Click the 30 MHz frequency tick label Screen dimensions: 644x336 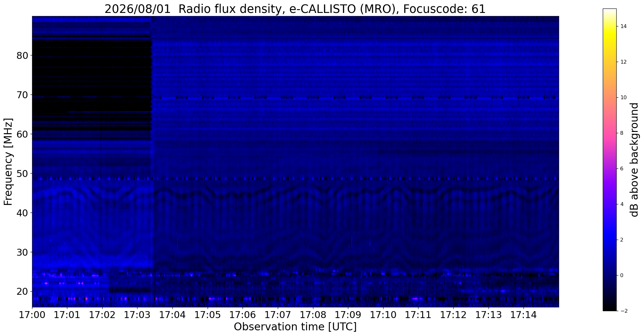pyautogui.click(x=22, y=252)
